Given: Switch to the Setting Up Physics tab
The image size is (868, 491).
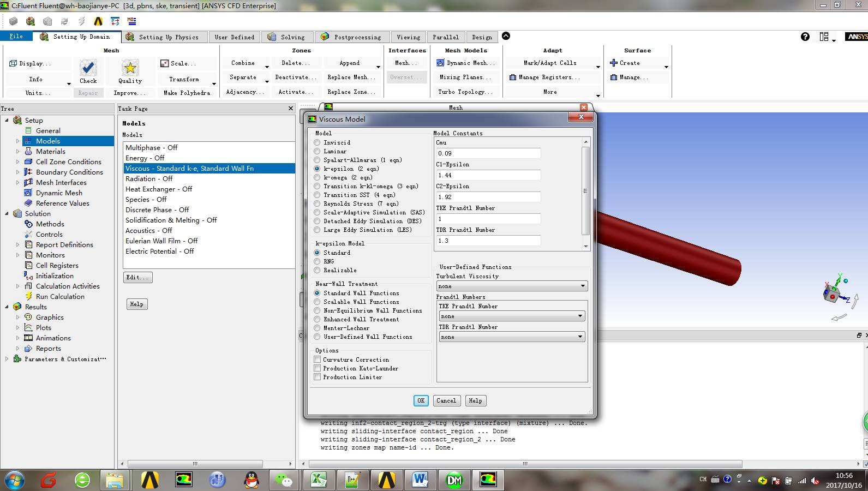Looking at the screenshot, I should pyautogui.click(x=164, y=37).
